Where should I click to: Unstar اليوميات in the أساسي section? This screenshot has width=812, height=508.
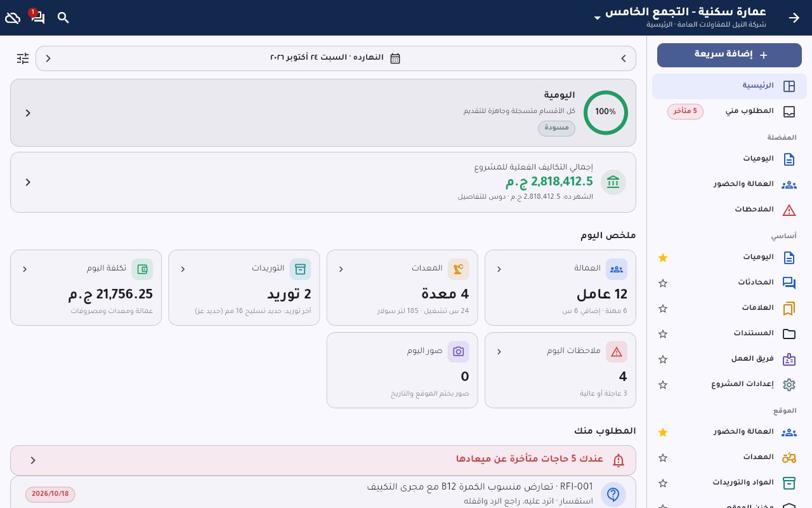click(x=663, y=258)
